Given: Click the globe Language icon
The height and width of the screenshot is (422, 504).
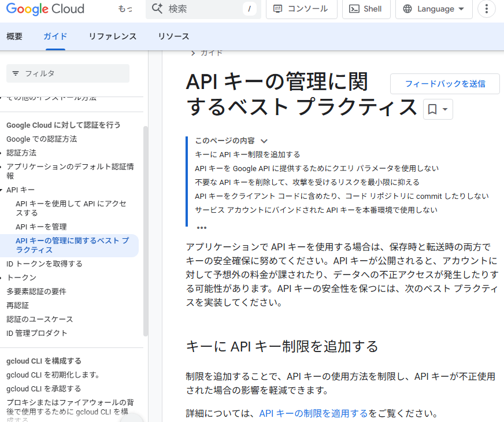Looking at the screenshot, I should coord(407,9).
